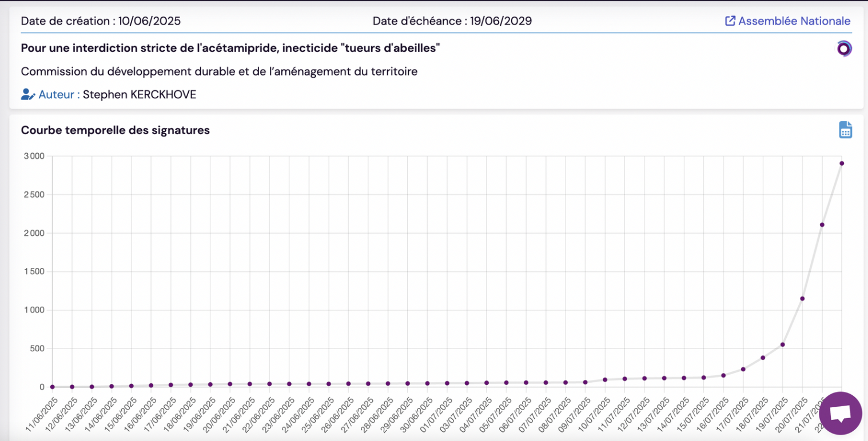This screenshot has height=441, width=868.
Task: Select the 10/07/2025 data point
Action: coord(605,379)
